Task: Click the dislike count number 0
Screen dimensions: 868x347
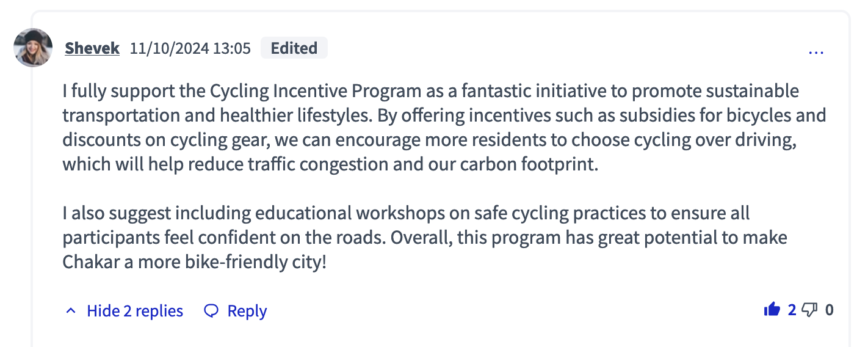Action: click(x=829, y=310)
